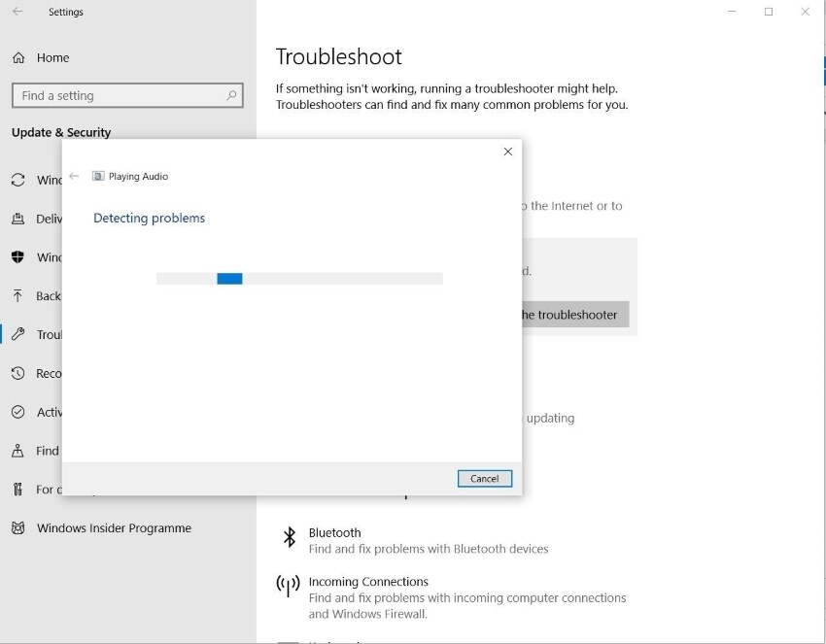Open Windows Security shield icon
Screen dimensions: 826x644
point(17,257)
